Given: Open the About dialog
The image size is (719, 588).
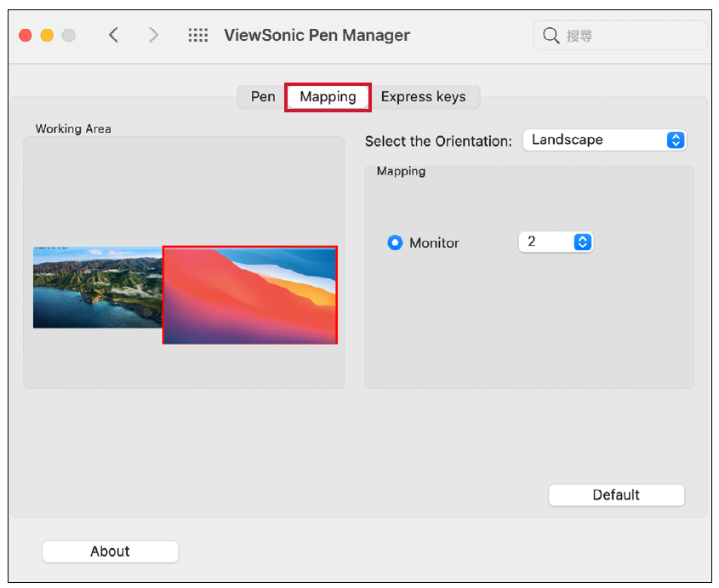Looking at the screenshot, I should click(x=110, y=551).
